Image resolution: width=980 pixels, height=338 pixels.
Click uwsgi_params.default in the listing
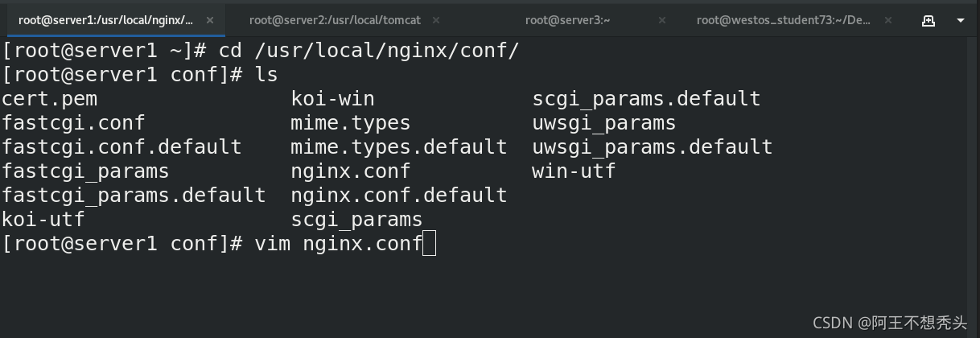point(653,147)
